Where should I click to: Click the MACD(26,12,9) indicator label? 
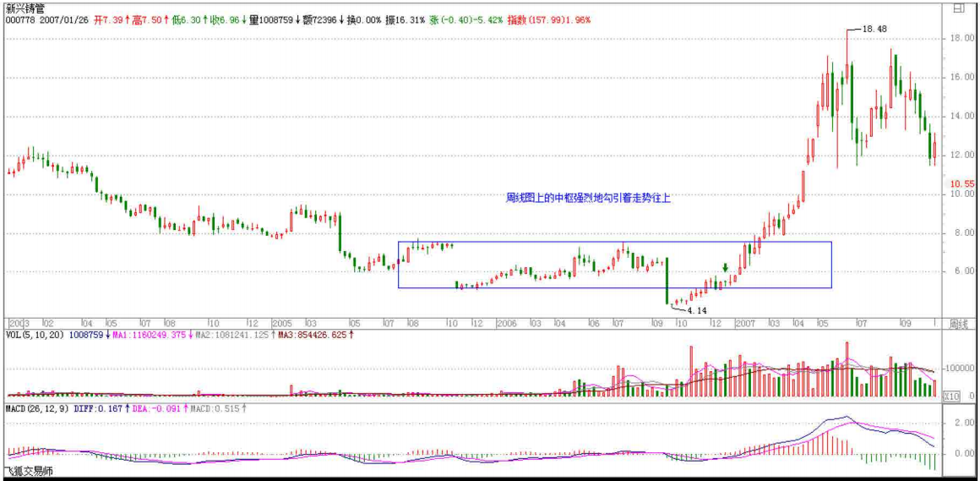38,408
